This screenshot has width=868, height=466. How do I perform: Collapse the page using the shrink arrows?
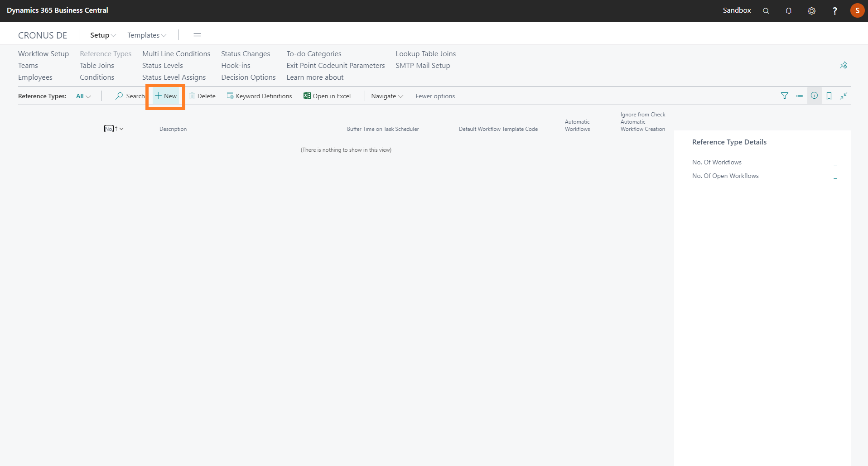point(844,96)
